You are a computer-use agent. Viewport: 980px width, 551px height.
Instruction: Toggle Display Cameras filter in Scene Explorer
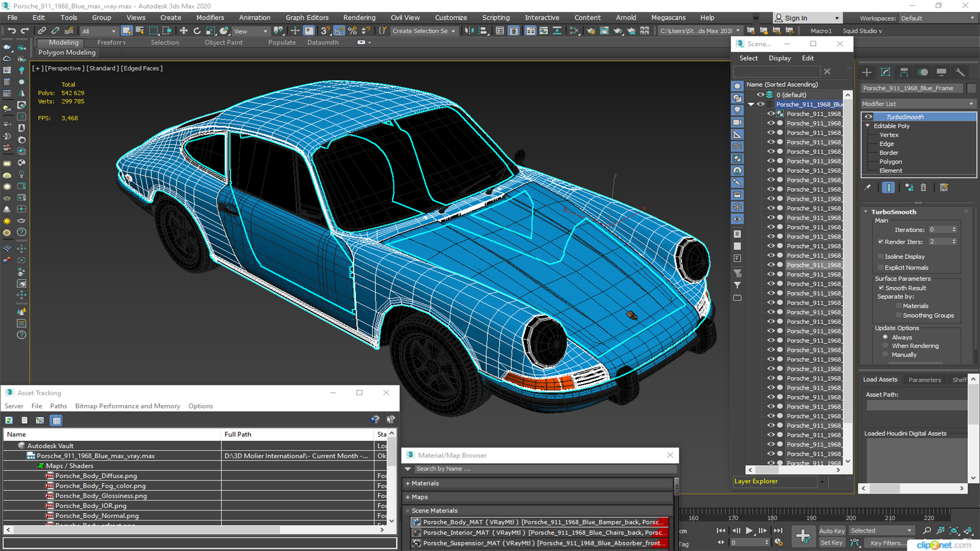point(738,122)
